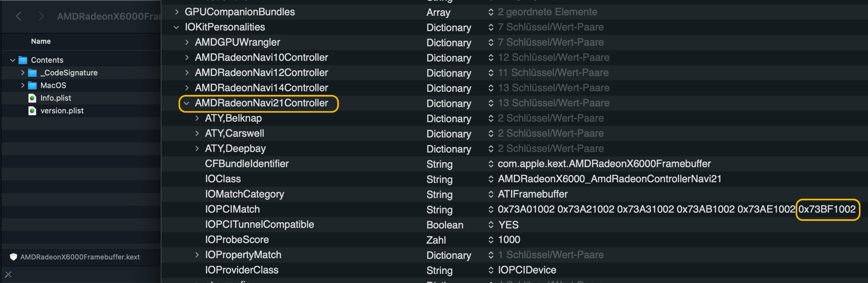Screen dimensions: 868x283
Task: Click the Contents folder icon
Action: (23, 60)
